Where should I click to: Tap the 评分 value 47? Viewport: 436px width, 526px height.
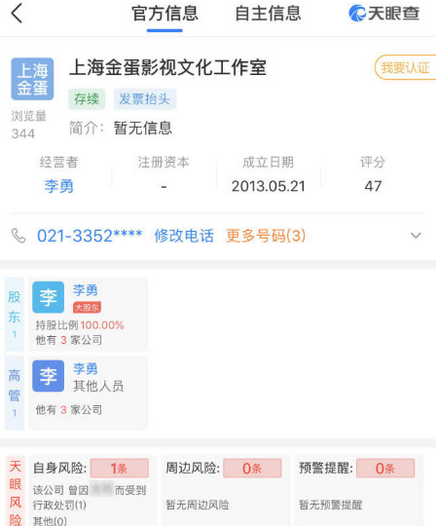pos(373,186)
